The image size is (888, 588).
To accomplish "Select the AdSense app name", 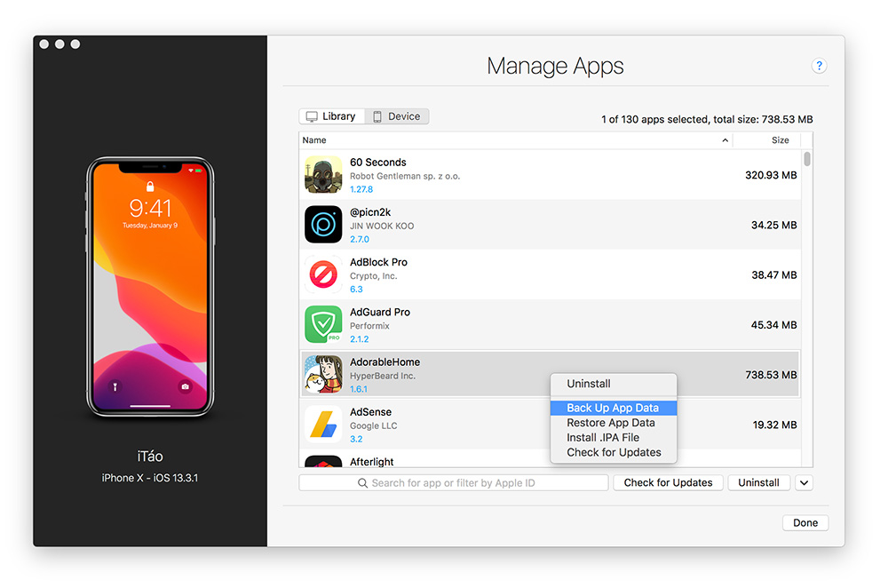I will tap(370, 411).
